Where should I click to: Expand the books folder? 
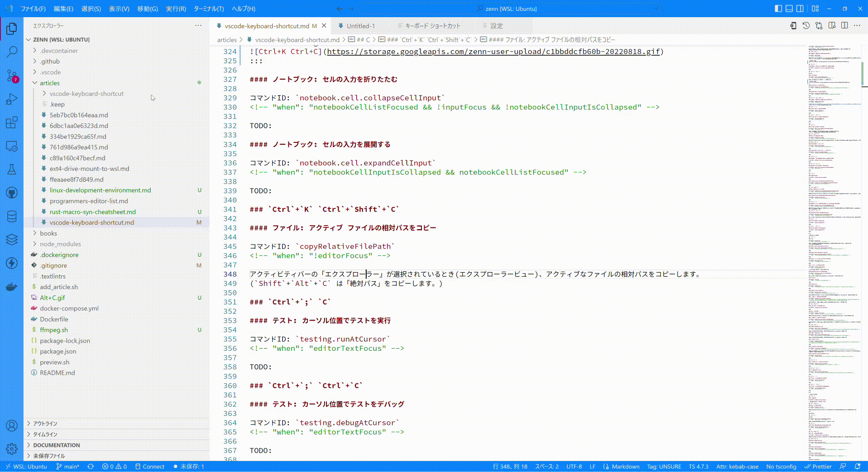point(117,233)
